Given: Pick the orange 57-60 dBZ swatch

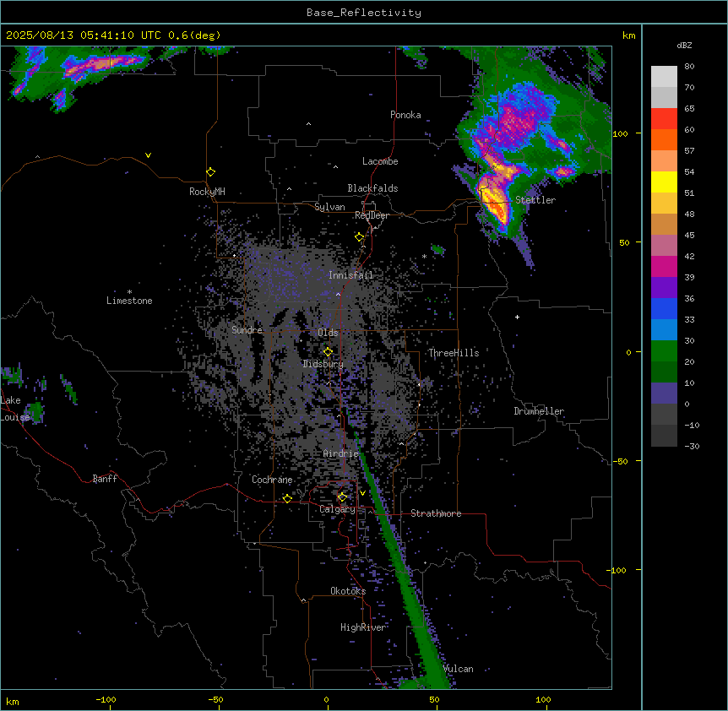Looking at the screenshot, I should point(664,140).
